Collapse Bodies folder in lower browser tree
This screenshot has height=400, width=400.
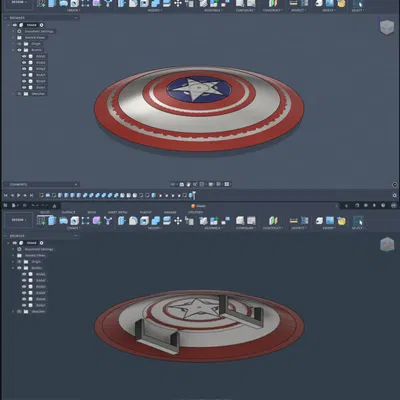pyautogui.click(x=13, y=268)
